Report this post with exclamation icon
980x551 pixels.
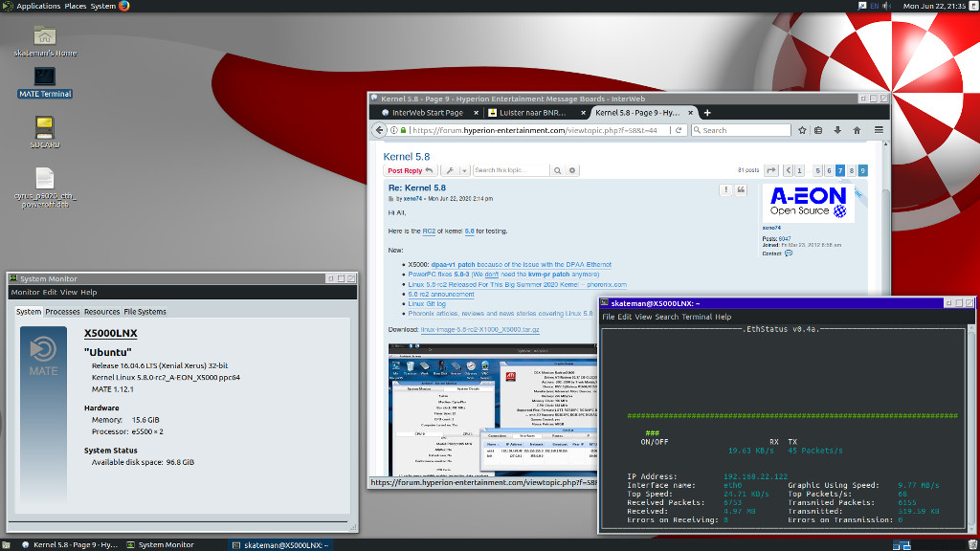point(725,189)
